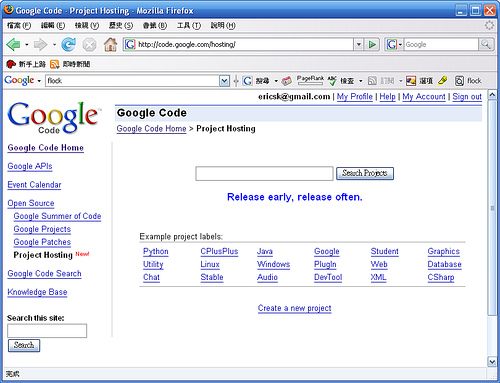This screenshot has height=383, width=500.
Task: Open the 訂閱 subscribe dropdown arrow
Action: pos(401,81)
